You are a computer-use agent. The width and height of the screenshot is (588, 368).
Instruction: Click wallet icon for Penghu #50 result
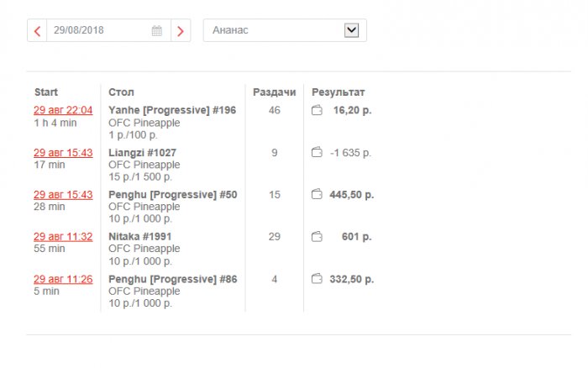click(317, 194)
